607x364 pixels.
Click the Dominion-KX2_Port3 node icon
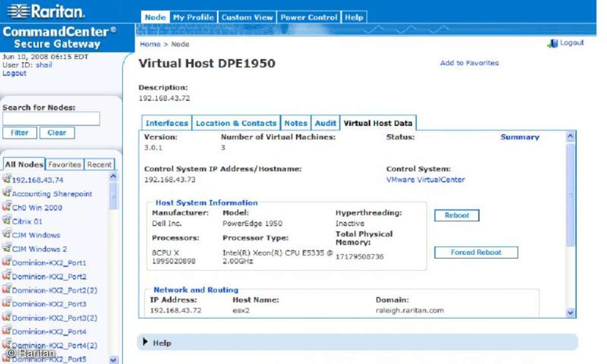tap(7, 303)
